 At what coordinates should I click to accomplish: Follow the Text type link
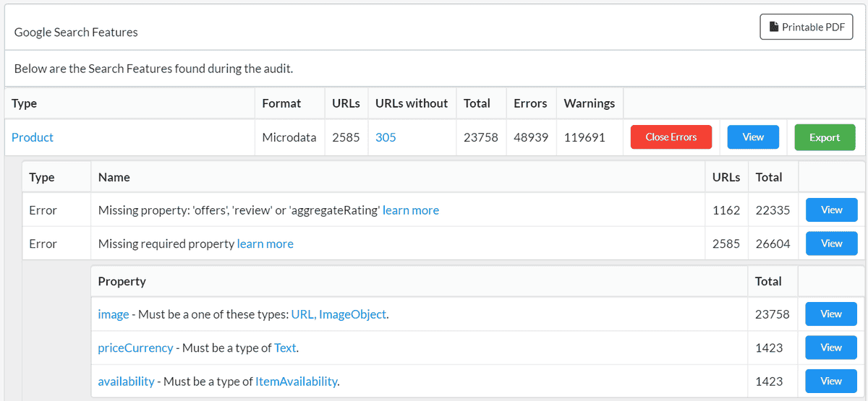pyautogui.click(x=285, y=348)
